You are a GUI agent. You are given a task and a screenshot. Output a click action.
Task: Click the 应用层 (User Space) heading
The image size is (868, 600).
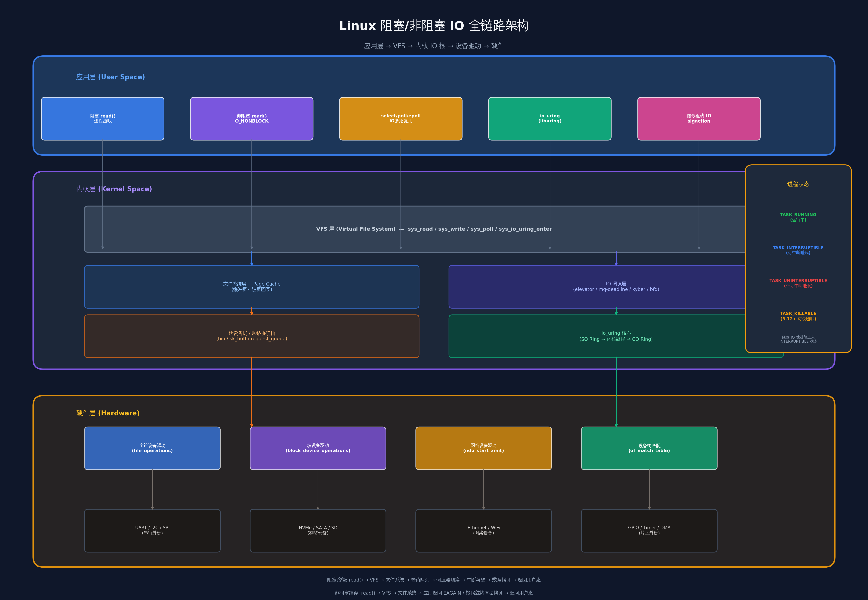(110, 77)
